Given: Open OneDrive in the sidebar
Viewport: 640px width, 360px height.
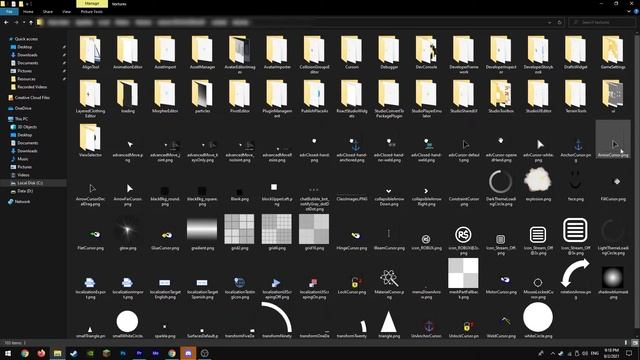Looking at the screenshot, I should coord(22,108).
